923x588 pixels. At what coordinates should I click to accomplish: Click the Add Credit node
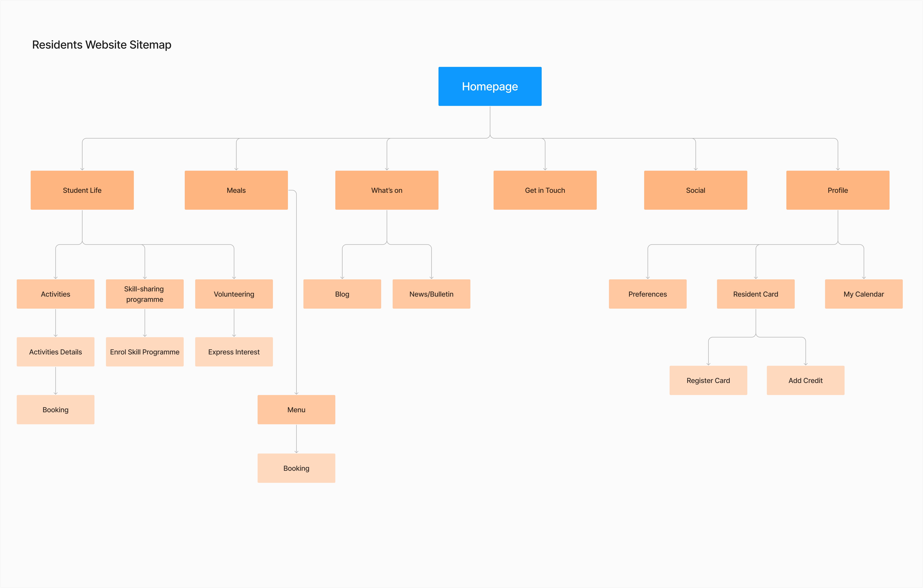point(805,380)
